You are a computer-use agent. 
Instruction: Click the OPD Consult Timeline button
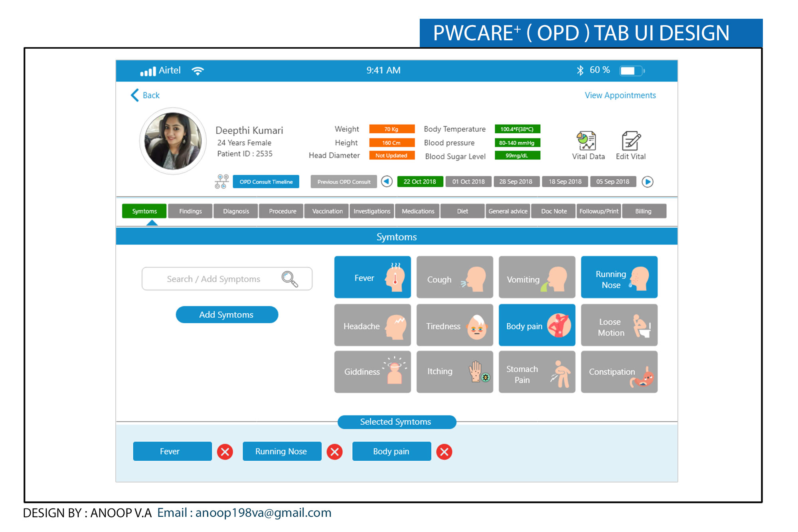click(266, 182)
